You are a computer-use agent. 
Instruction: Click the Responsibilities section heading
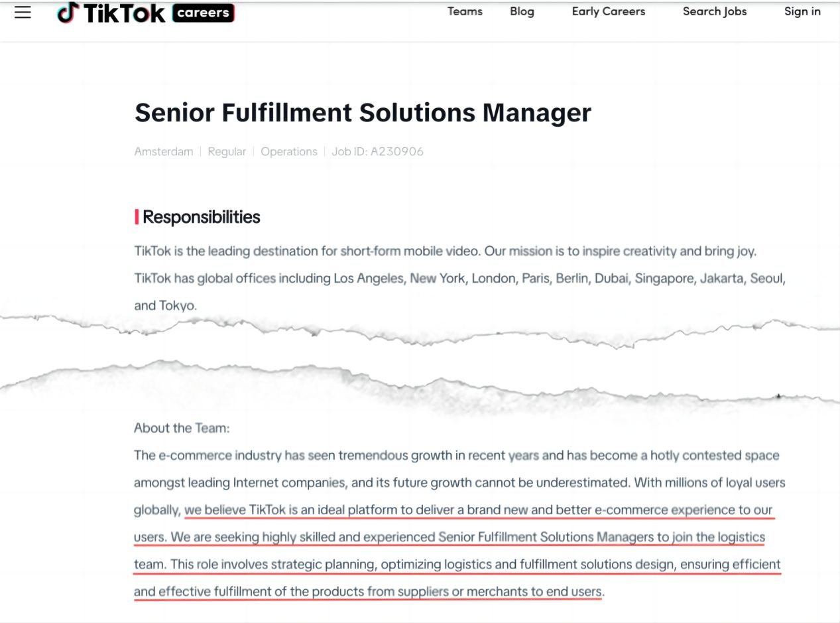[x=202, y=217]
